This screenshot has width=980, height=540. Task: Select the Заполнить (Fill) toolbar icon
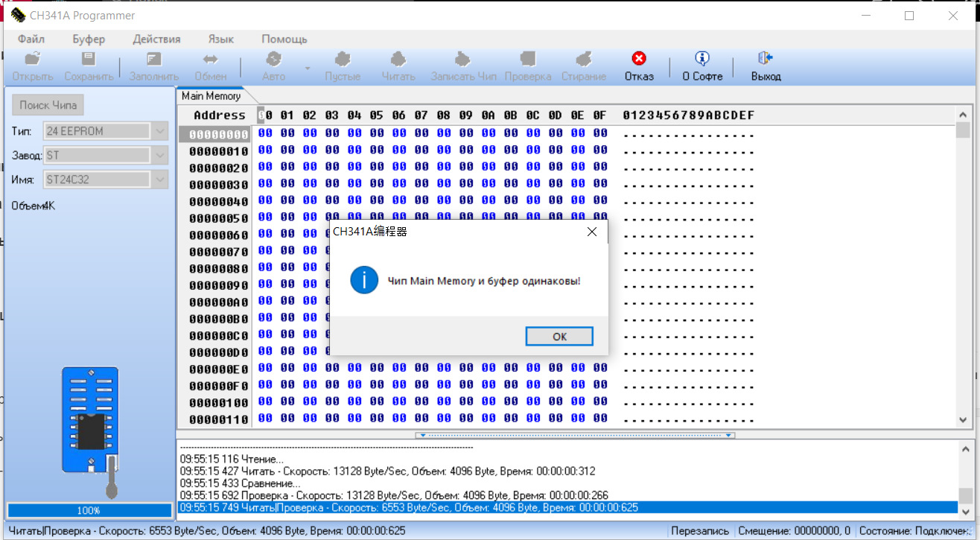coord(154,59)
